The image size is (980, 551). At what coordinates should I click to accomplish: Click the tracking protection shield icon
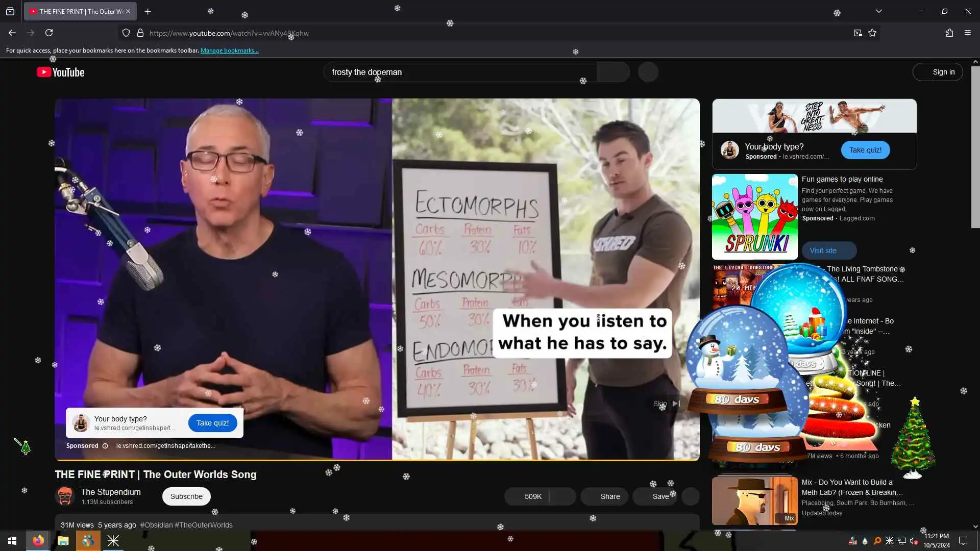(126, 33)
